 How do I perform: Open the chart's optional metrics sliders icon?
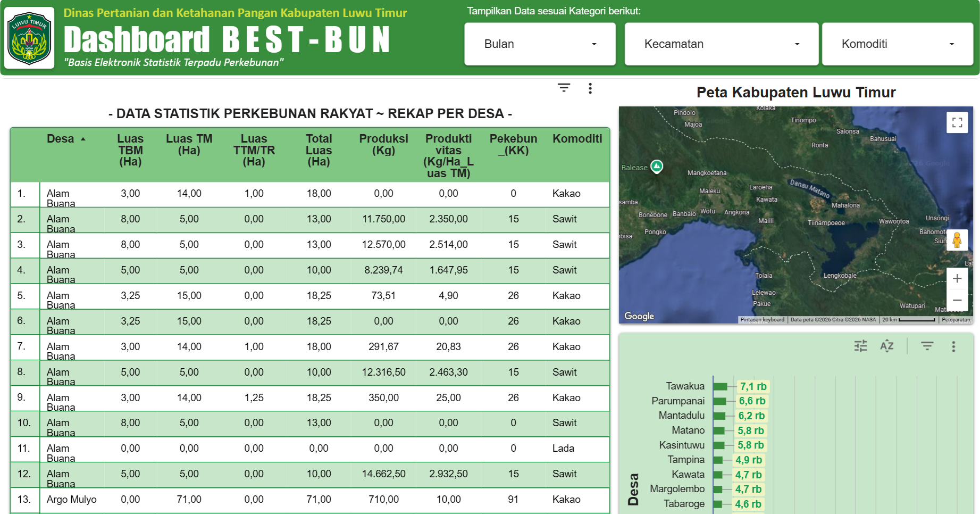tap(861, 346)
